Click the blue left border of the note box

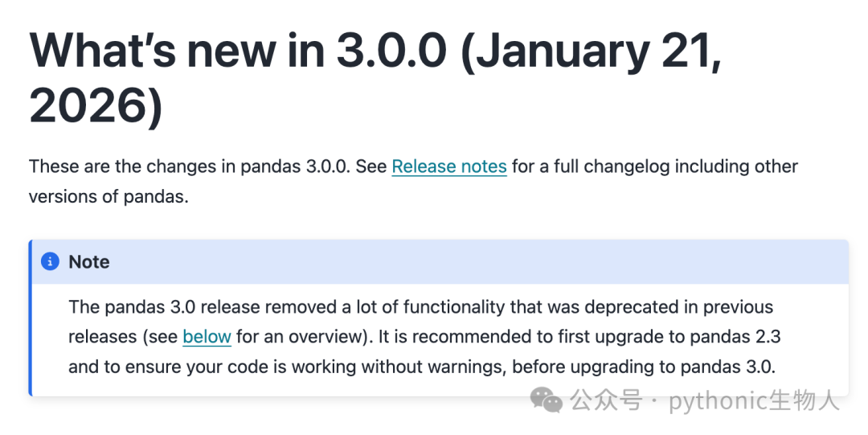click(31, 318)
